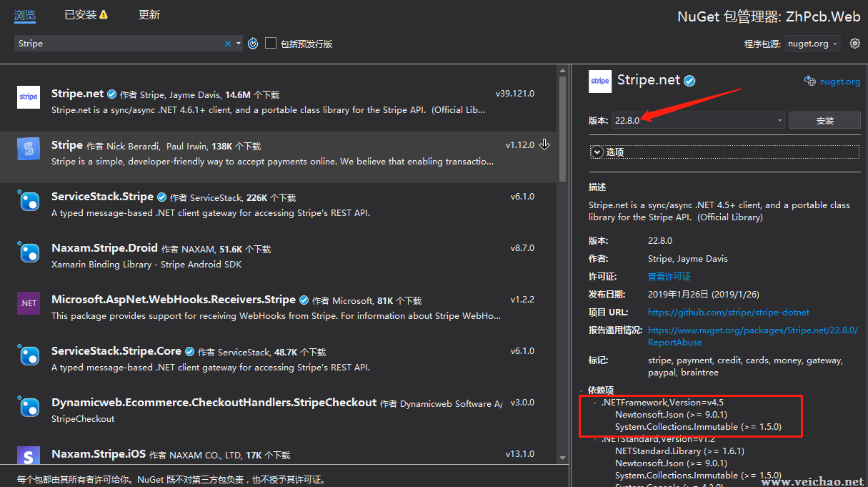Select the Stripe.net package icon in list
This screenshot has height=487, width=868.
click(29, 97)
